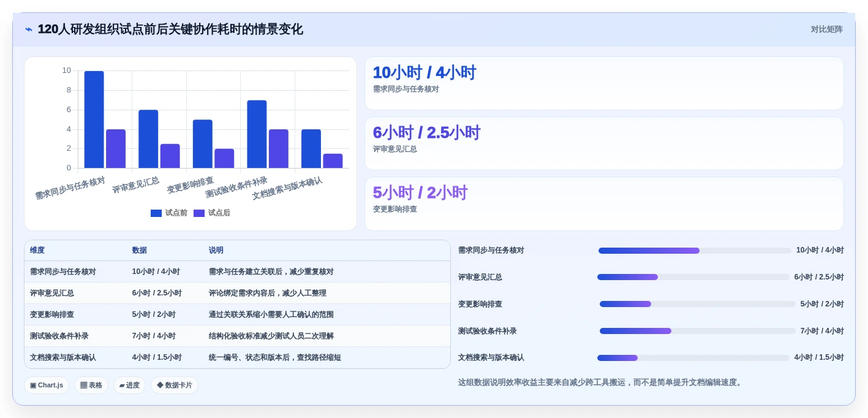Toggle the 试点前 legend swatch
The width and height of the screenshot is (868, 418).
point(156,213)
